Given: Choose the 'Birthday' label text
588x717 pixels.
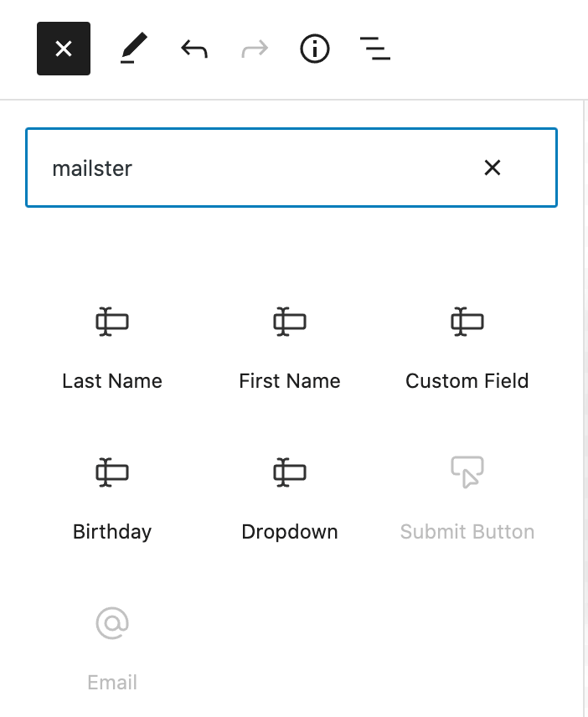Looking at the screenshot, I should point(112,532).
